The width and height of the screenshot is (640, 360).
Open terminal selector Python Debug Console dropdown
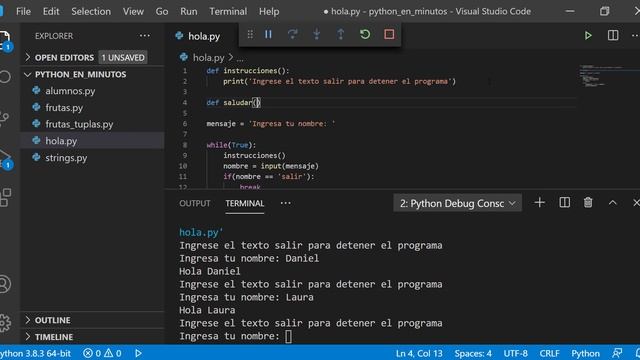pos(457,203)
